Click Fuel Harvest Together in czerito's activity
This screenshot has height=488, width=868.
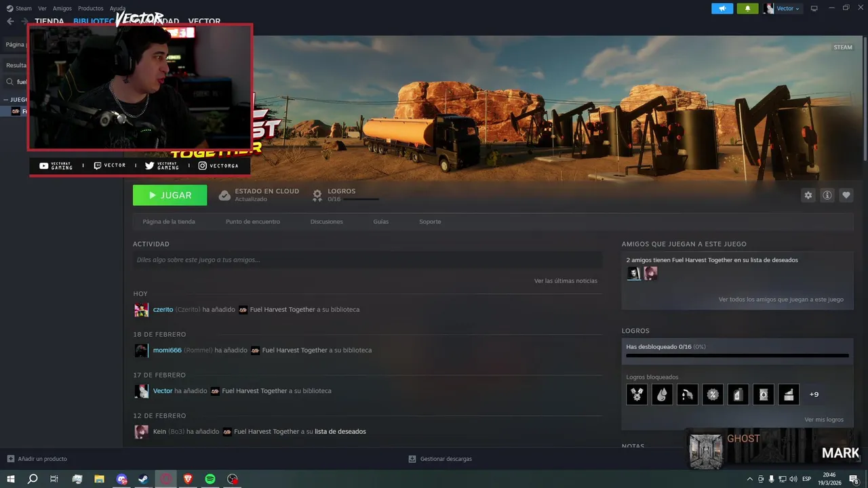tap(282, 310)
